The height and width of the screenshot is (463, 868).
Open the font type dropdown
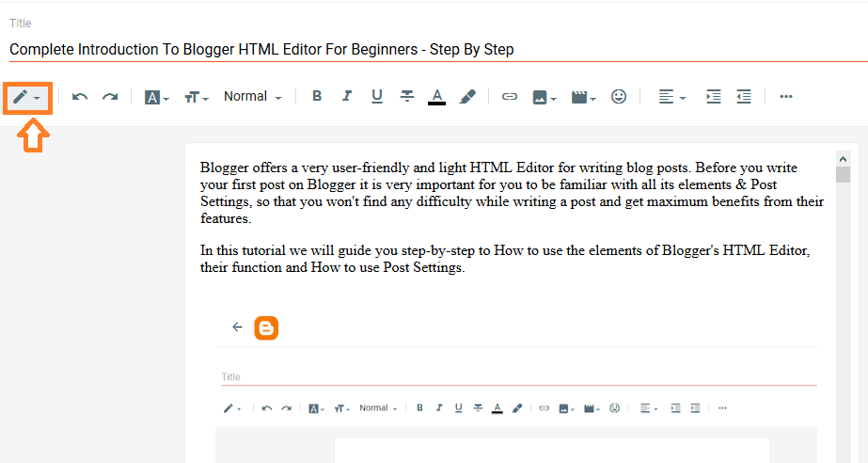[157, 98]
